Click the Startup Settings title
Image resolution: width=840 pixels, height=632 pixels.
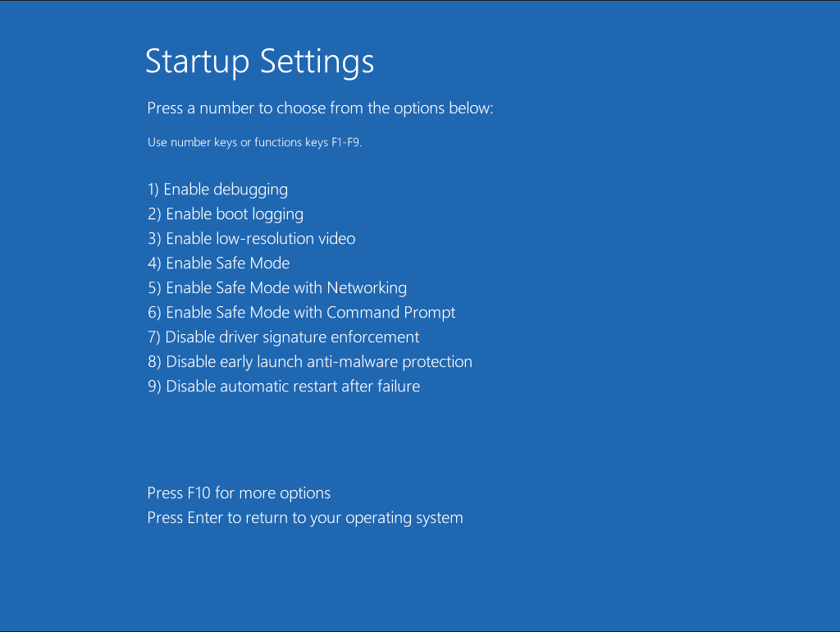coord(259,62)
